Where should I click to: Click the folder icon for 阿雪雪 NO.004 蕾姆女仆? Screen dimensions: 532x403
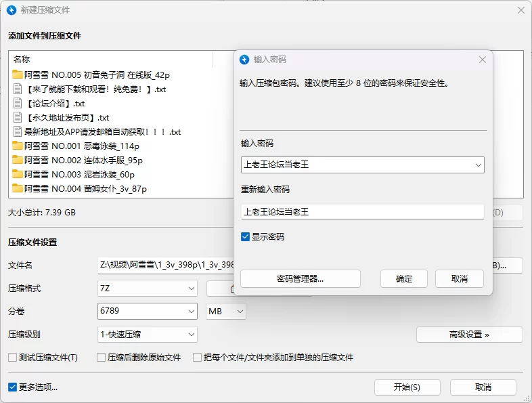18,189
